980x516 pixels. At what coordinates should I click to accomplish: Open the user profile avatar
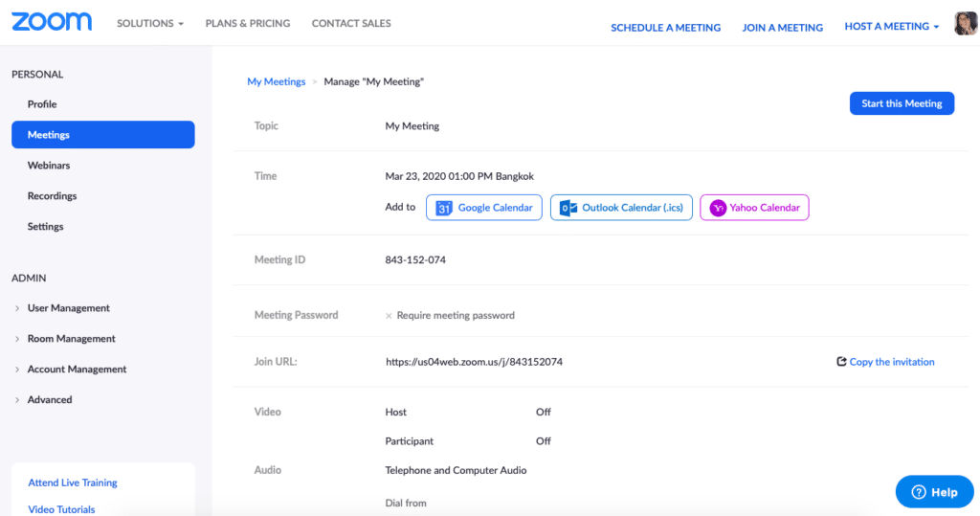click(966, 25)
